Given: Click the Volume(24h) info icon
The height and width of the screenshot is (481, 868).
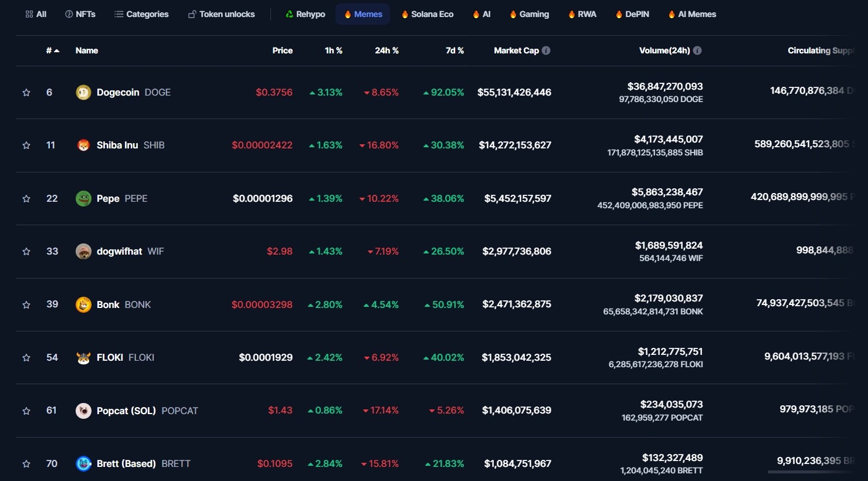Looking at the screenshot, I should pos(697,50).
